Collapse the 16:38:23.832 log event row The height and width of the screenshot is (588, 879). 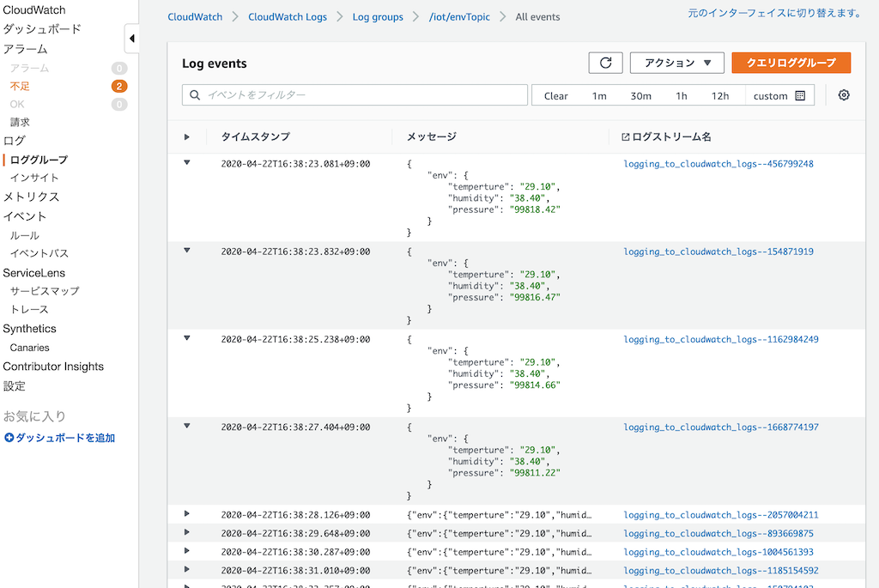[186, 250]
